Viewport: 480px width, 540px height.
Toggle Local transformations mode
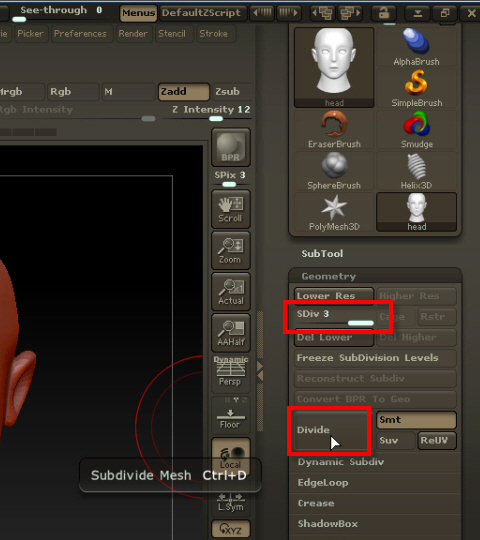[x=230, y=456]
